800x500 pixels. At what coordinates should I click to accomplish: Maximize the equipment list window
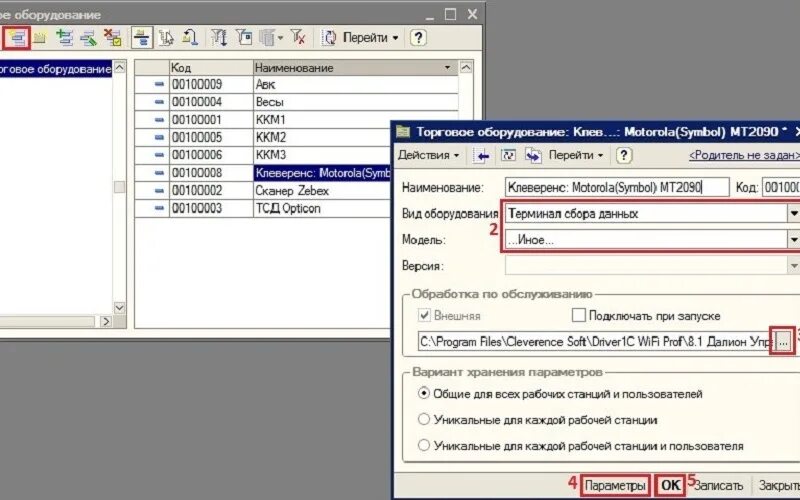(x=451, y=14)
